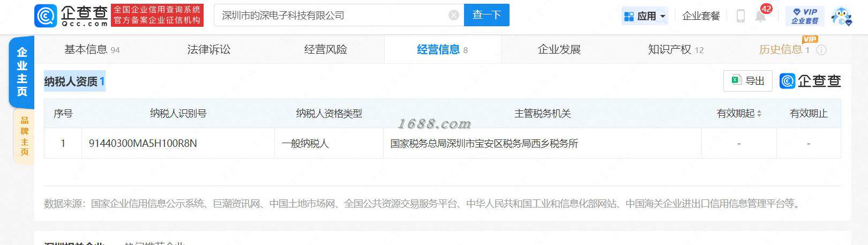Click the Qcc.com logo icon
The height and width of the screenshot is (245, 868).
tap(45, 16)
